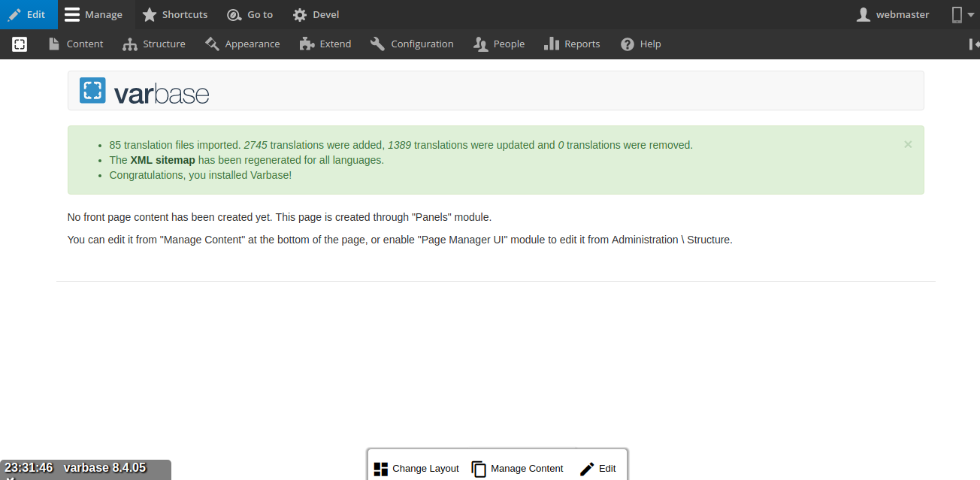Click the Change Layout button

click(416, 469)
